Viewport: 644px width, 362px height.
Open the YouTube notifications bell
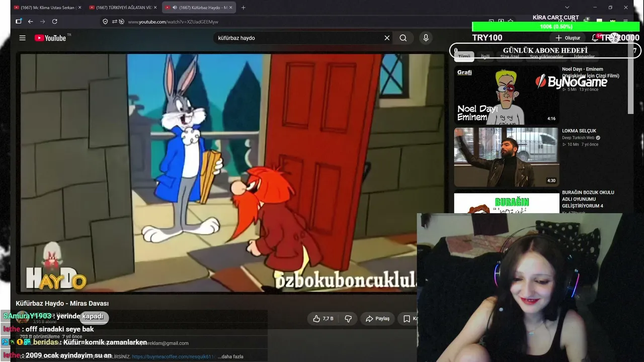[x=595, y=38]
